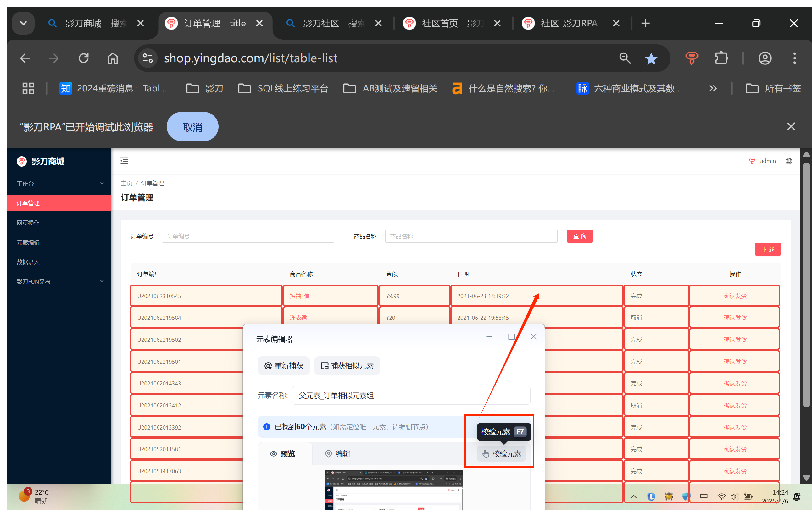Switch to the 编辑 tab in element editor
The image size is (812, 510).
(x=337, y=453)
